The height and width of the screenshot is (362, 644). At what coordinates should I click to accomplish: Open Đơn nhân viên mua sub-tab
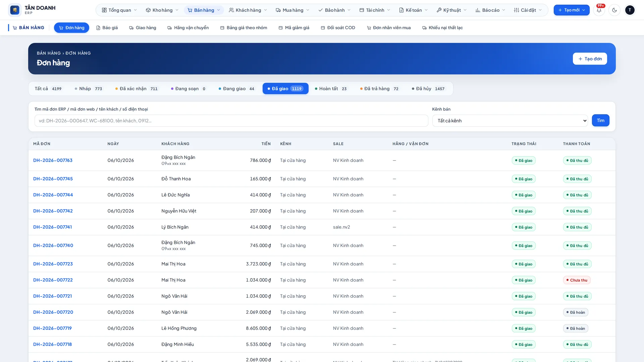389,27
